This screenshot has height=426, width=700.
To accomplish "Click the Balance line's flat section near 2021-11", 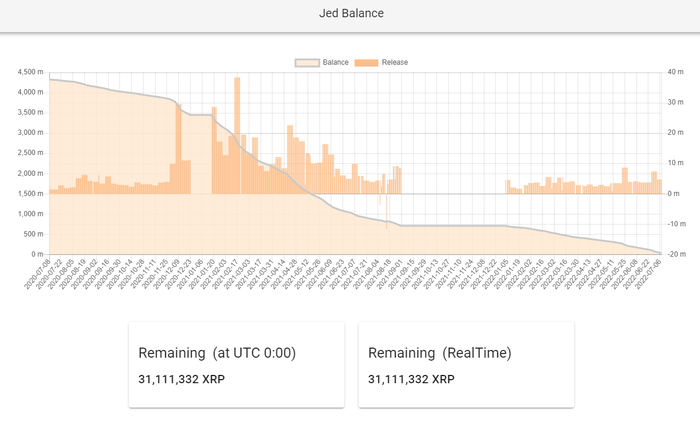I will click(x=450, y=225).
